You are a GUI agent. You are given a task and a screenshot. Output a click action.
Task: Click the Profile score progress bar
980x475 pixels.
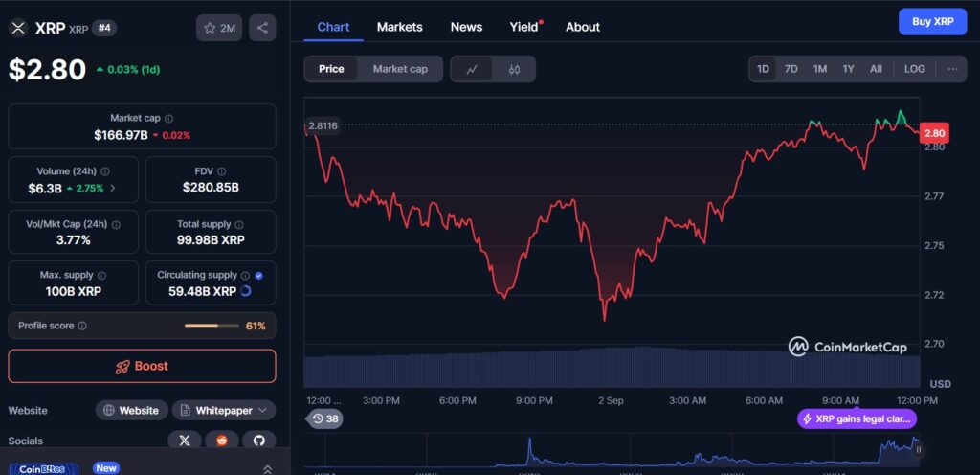(x=212, y=326)
